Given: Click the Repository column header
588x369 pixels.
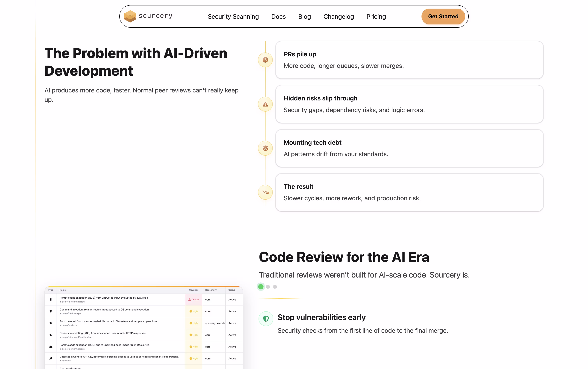Looking at the screenshot, I should tap(211, 290).
